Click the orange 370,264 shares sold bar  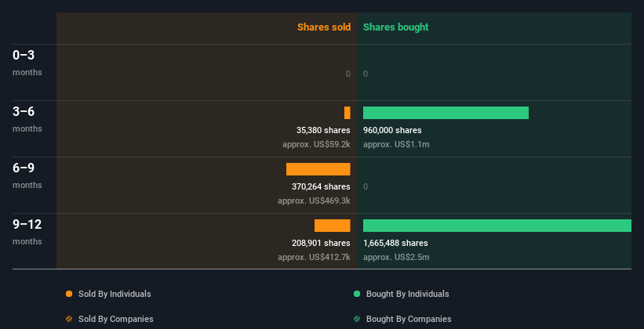(318, 169)
